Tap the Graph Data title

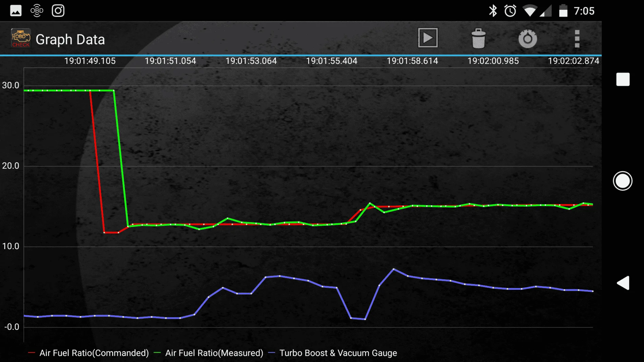click(x=70, y=39)
